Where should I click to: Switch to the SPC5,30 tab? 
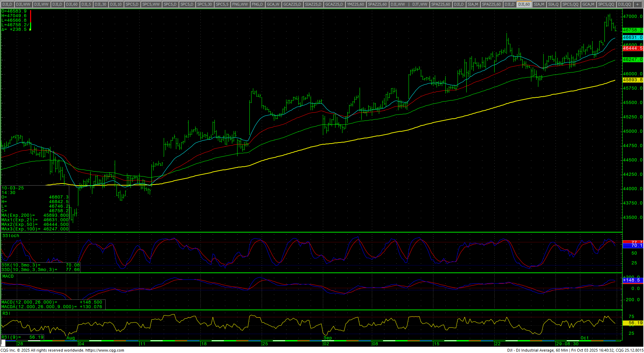(x=204, y=4)
